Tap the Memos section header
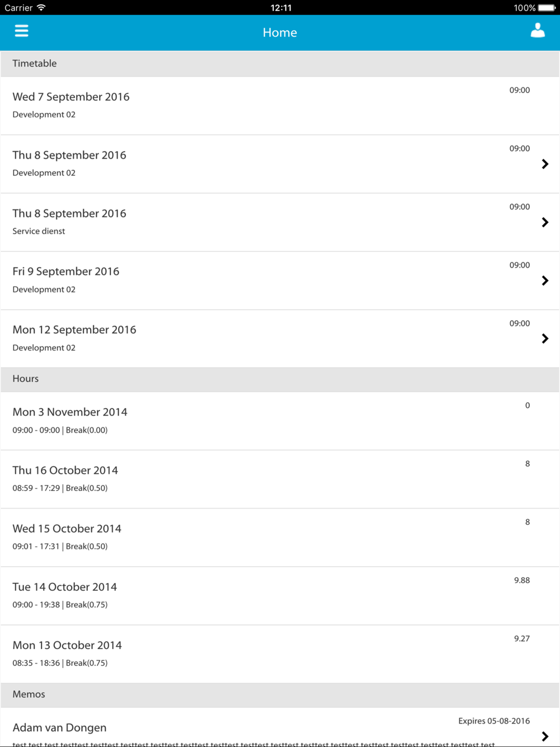 tap(280, 695)
